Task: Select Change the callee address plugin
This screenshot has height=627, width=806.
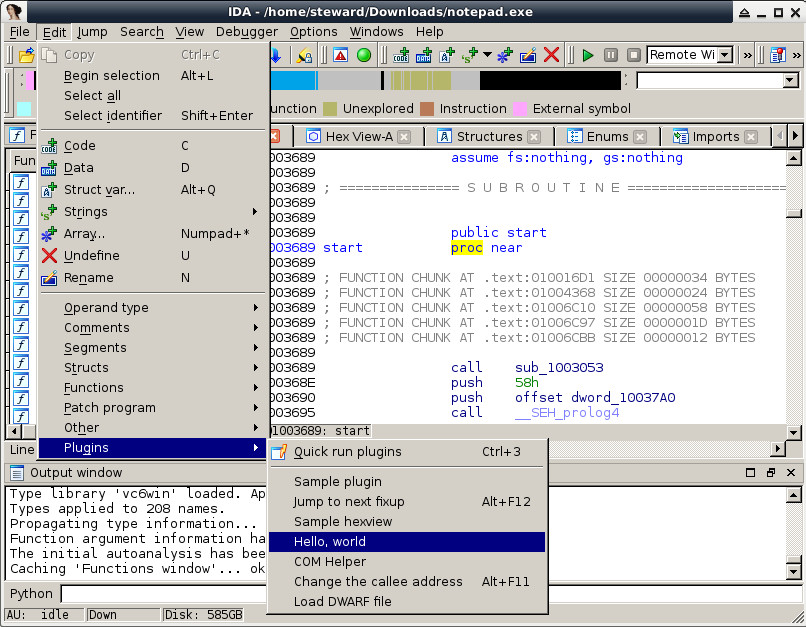Action: point(407,582)
